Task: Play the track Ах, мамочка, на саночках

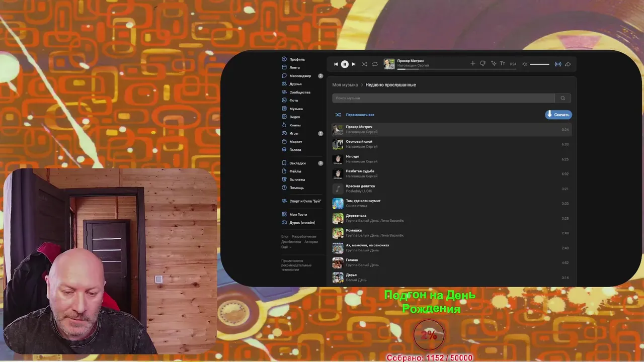Action: coord(451,248)
